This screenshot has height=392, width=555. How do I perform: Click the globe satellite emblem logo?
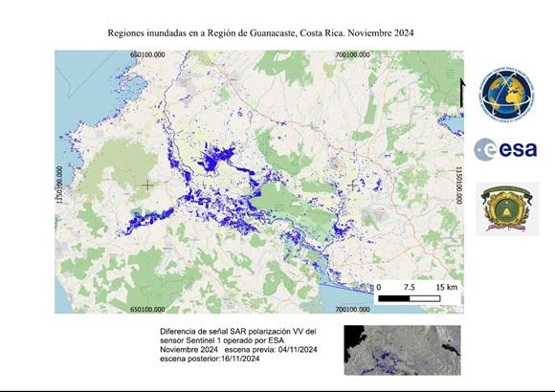click(507, 95)
